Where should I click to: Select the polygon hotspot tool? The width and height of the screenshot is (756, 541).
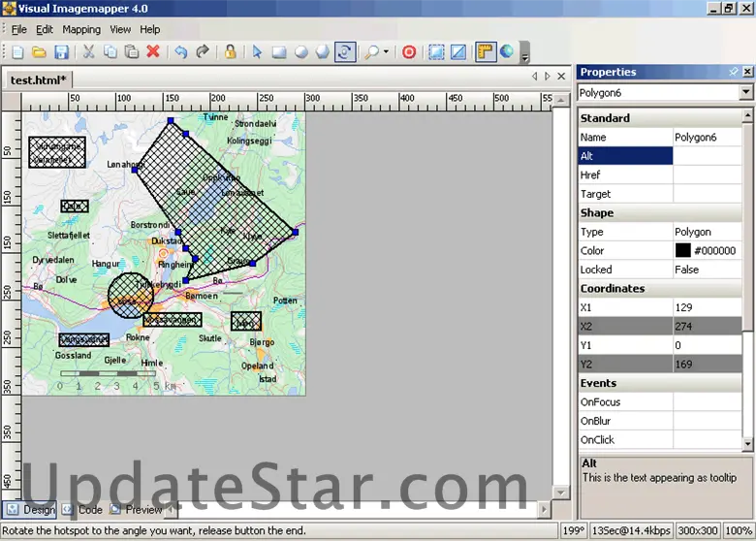click(323, 51)
